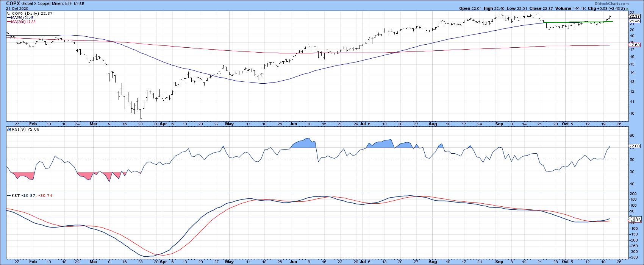Click the OHLC bar icon beside COPX (Daily)

8,14
